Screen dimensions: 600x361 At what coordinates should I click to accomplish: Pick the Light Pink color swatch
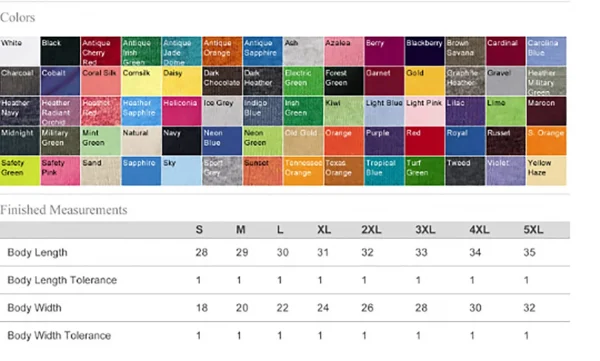click(x=425, y=111)
